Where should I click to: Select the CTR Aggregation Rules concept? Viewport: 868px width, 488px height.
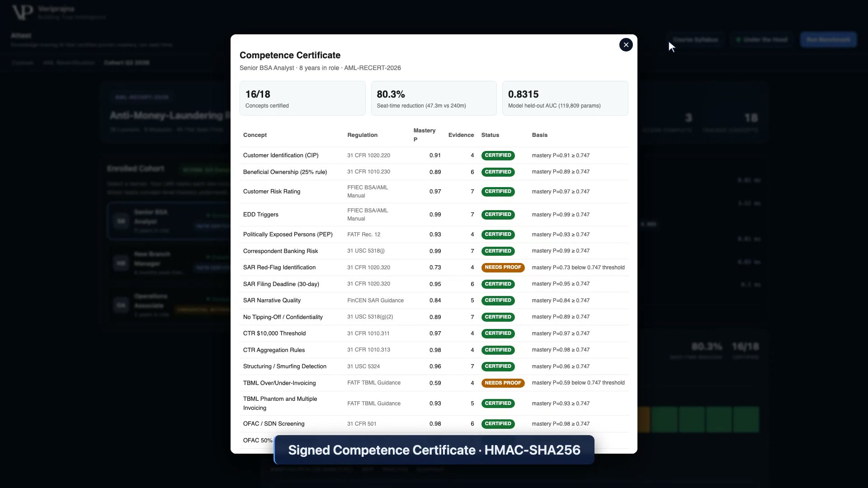(274, 350)
